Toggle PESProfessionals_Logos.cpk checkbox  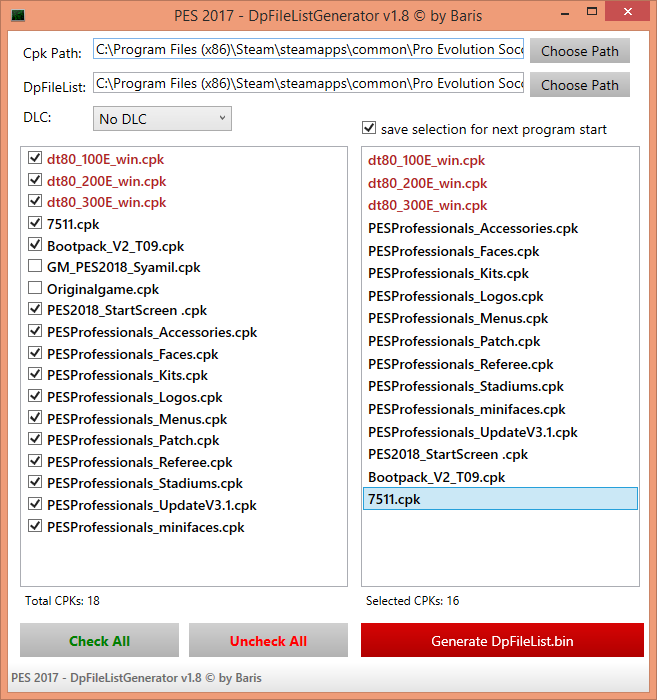click(35, 396)
